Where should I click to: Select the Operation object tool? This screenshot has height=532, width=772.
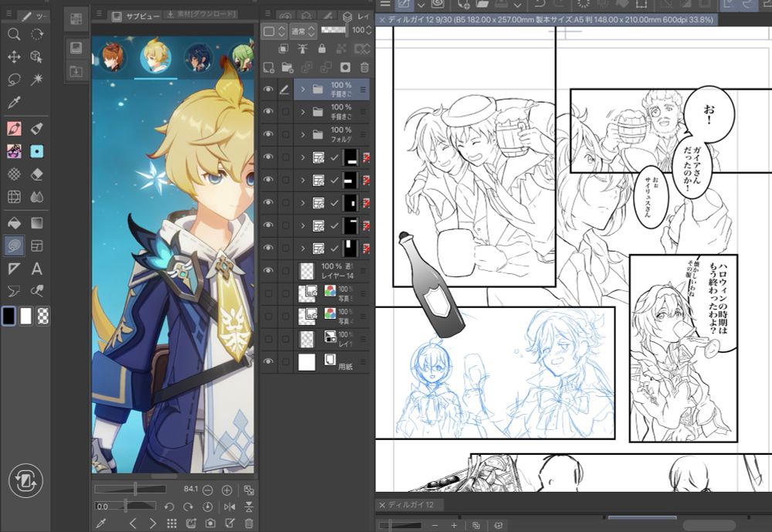pyautogui.click(x=36, y=56)
